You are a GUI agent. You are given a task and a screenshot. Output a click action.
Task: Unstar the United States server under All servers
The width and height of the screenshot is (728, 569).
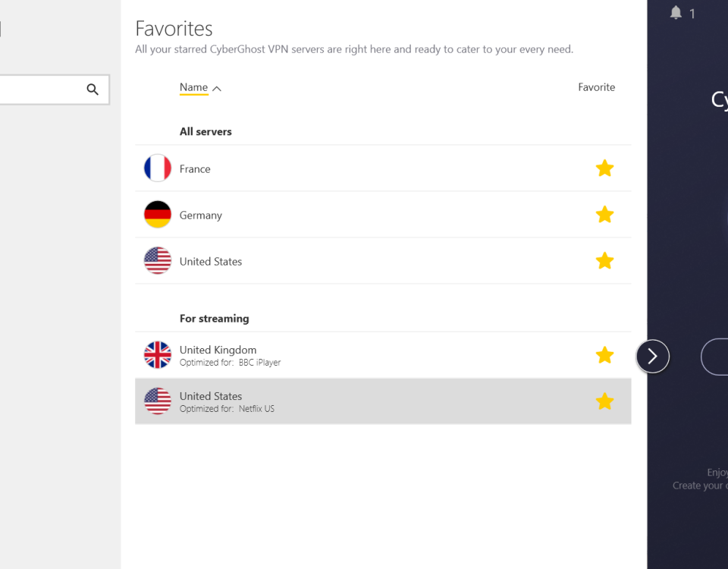[x=604, y=260]
